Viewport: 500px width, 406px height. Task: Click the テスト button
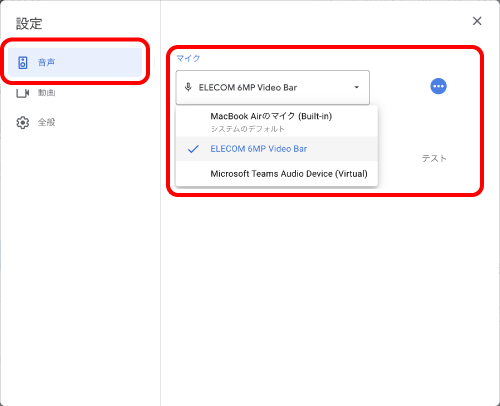tap(434, 158)
